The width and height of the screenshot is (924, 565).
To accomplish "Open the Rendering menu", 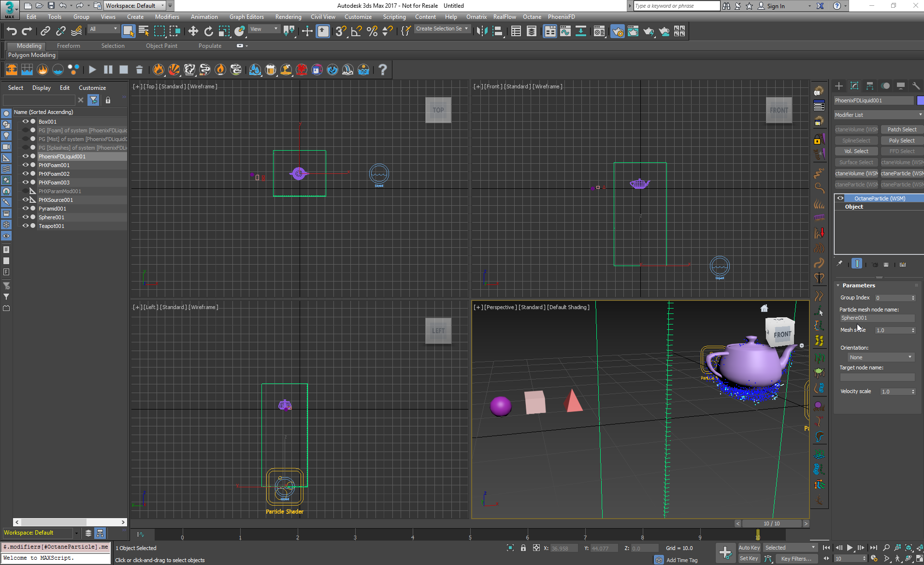I will (x=288, y=17).
